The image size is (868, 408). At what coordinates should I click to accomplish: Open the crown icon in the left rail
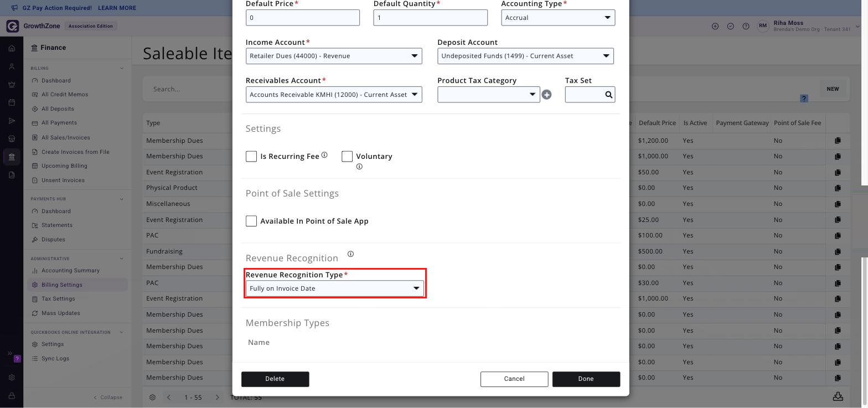pos(12,85)
